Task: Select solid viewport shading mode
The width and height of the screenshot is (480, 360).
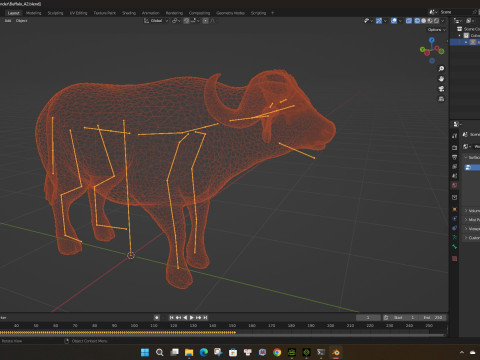Action: pos(423,21)
